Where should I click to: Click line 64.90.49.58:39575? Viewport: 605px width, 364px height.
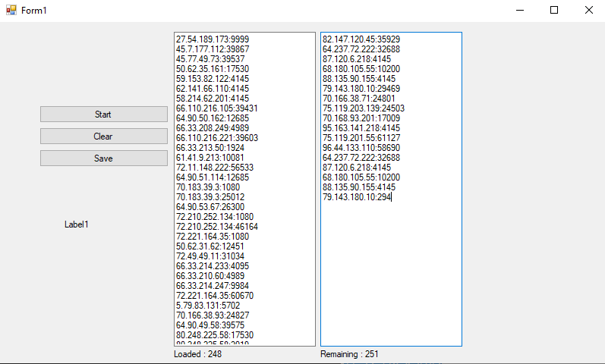point(210,325)
